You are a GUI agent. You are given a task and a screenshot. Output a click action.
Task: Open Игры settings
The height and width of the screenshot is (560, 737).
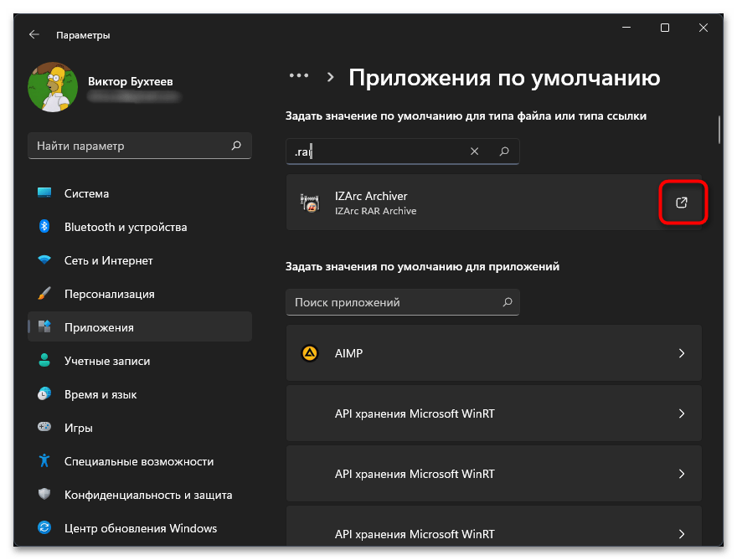[140, 428]
